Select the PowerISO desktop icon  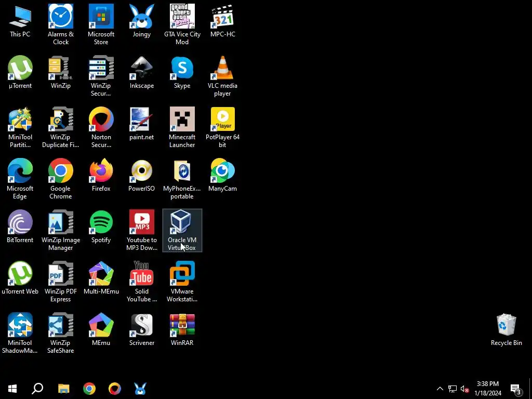(141, 175)
